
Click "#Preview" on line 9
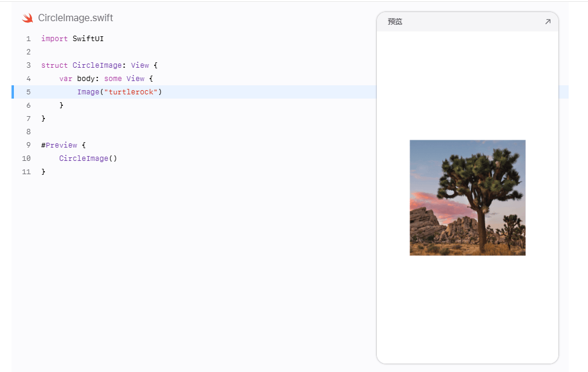tap(59, 145)
